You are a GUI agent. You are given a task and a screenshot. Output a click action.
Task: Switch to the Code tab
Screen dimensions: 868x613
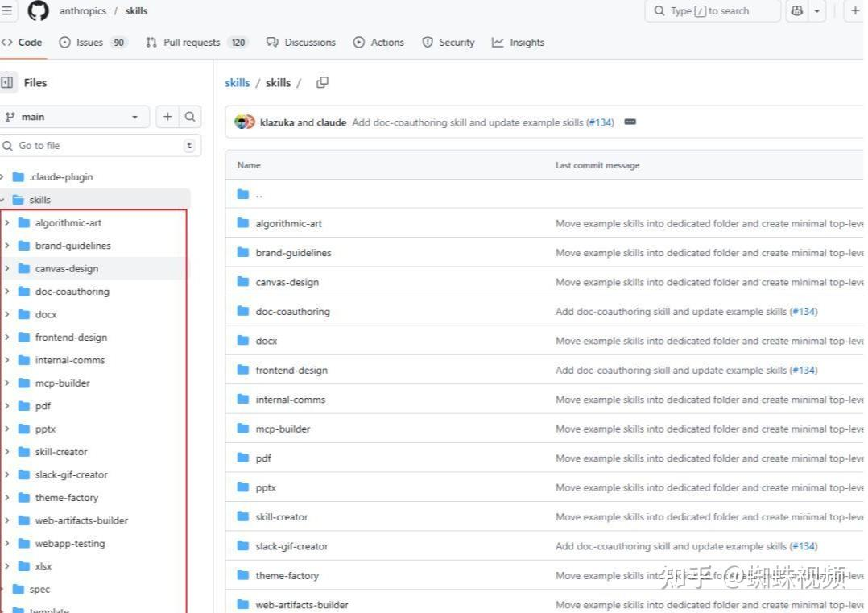coord(23,42)
